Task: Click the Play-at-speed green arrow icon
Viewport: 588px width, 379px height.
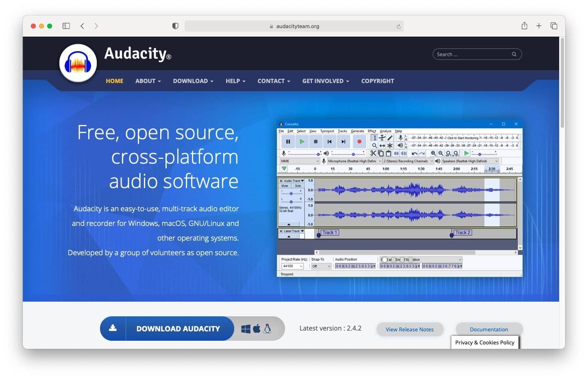Action: pyautogui.click(x=466, y=153)
